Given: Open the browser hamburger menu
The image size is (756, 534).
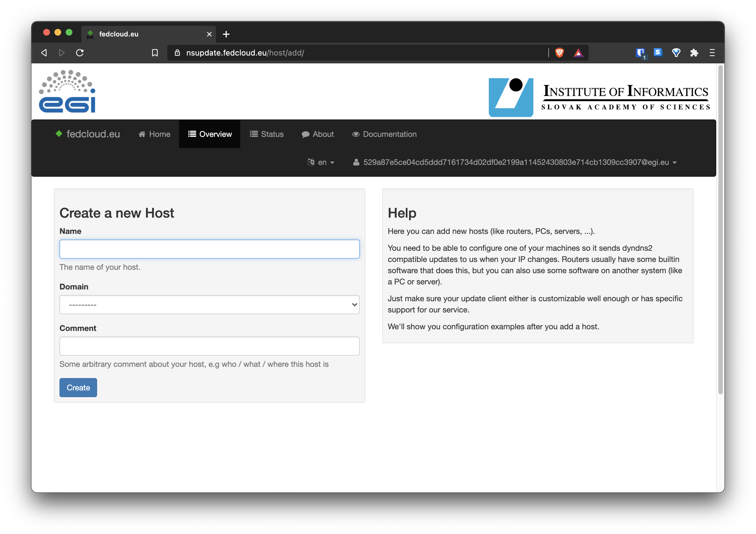Looking at the screenshot, I should click(712, 53).
